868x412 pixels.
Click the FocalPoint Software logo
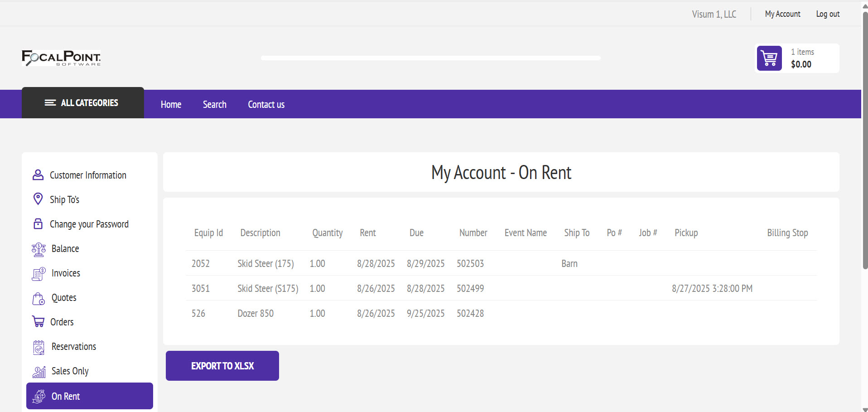[x=61, y=58]
